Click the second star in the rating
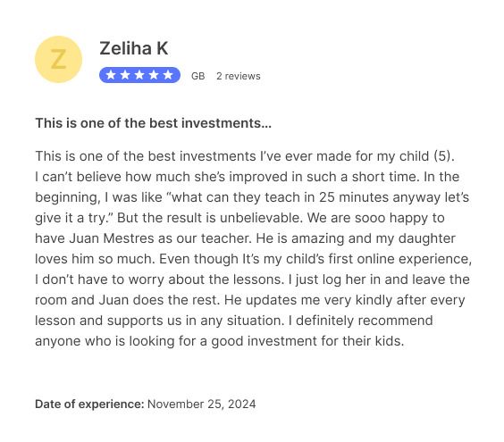 [x=125, y=75]
